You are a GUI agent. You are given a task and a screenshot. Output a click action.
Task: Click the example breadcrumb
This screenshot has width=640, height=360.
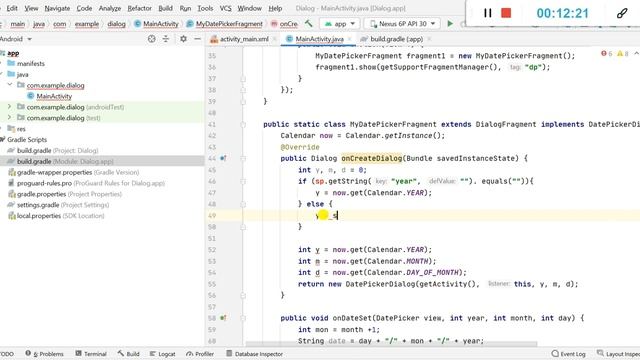pos(87,24)
